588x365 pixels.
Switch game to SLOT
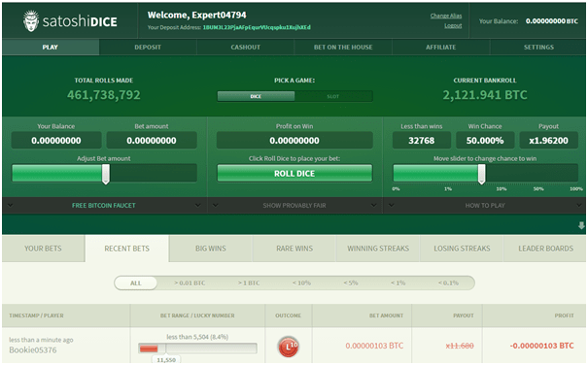333,96
